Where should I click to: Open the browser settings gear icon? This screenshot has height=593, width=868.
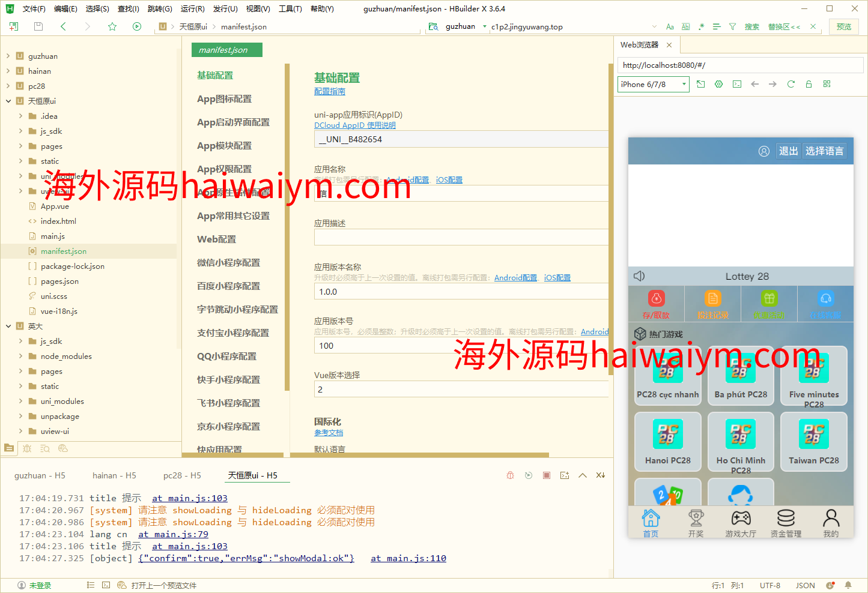(718, 84)
